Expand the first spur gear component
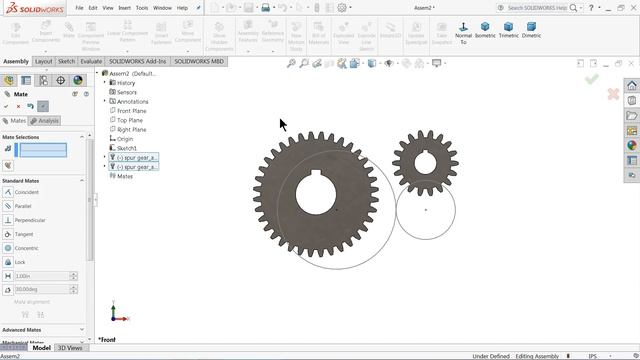 coord(104,157)
